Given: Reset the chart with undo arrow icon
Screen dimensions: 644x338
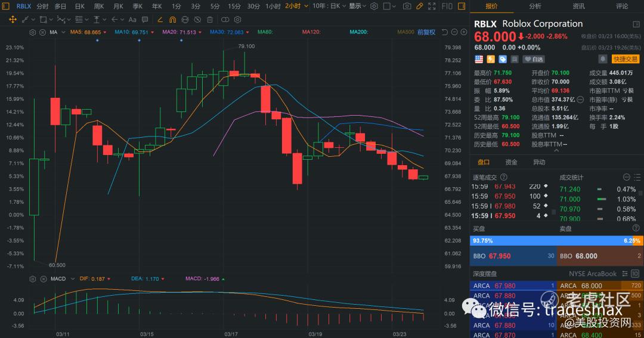Looking at the screenshot, I should pyautogui.click(x=444, y=32).
